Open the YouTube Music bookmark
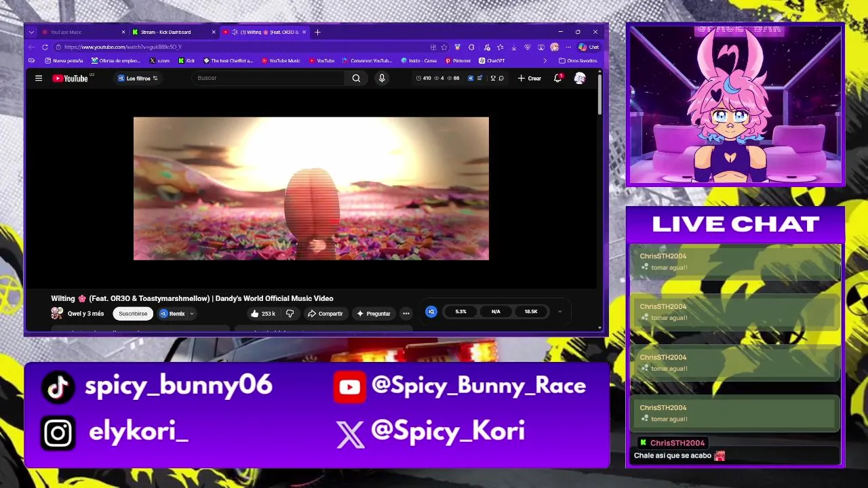 point(281,60)
